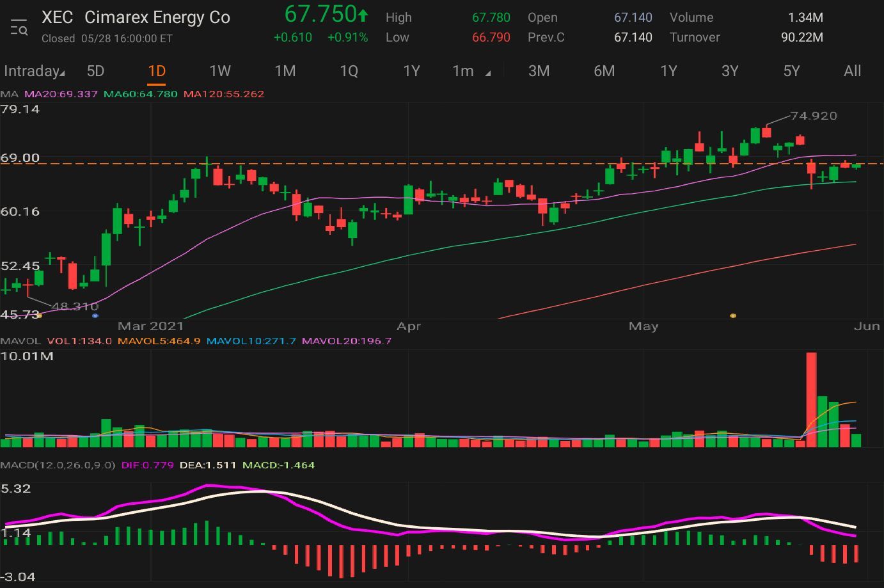This screenshot has height=588, width=884.
Task: Set the range to 1Y span
Action: pos(668,71)
